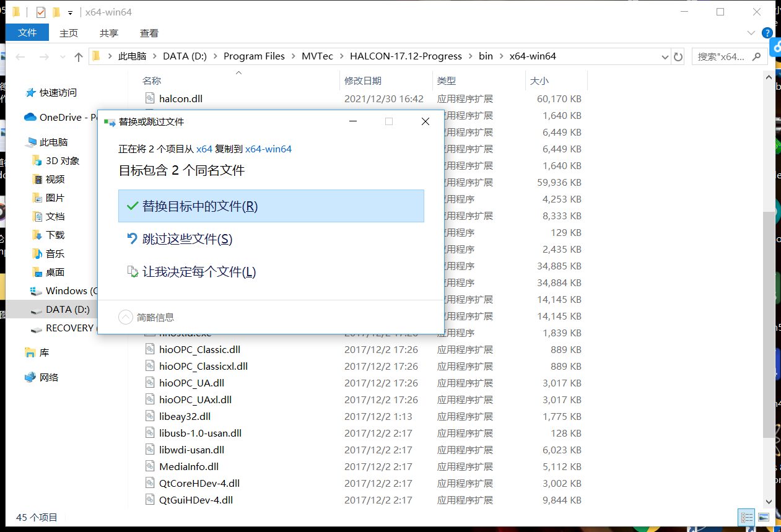The width and height of the screenshot is (781, 532).
Task: Click the 快速访问 star icon
Action: click(x=30, y=92)
